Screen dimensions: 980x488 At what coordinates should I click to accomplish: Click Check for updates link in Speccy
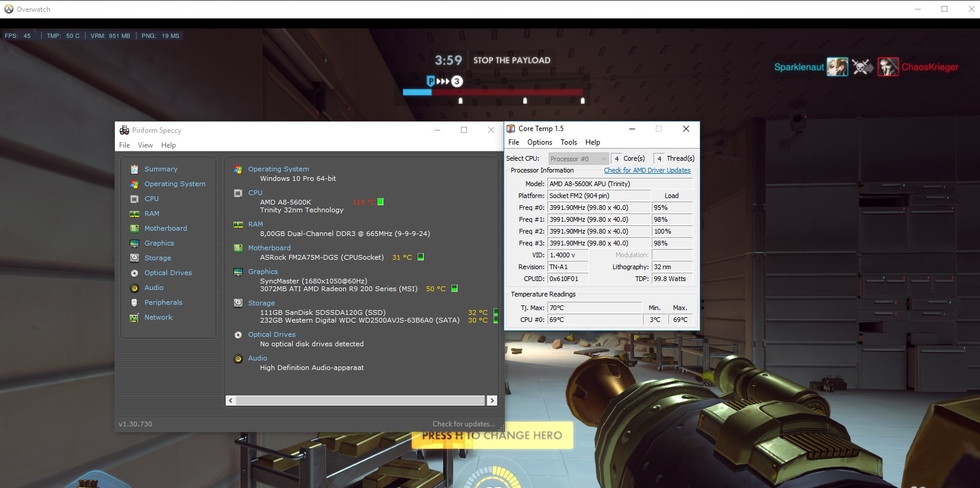[463, 424]
